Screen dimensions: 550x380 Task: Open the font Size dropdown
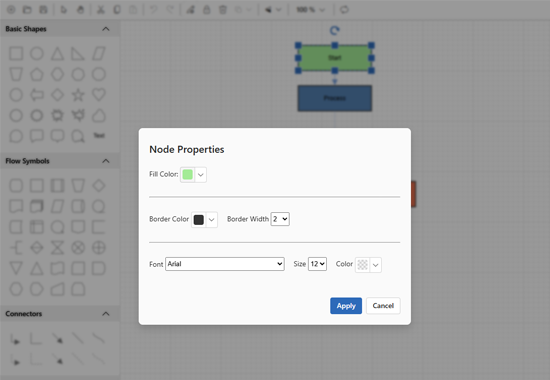pos(317,264)
